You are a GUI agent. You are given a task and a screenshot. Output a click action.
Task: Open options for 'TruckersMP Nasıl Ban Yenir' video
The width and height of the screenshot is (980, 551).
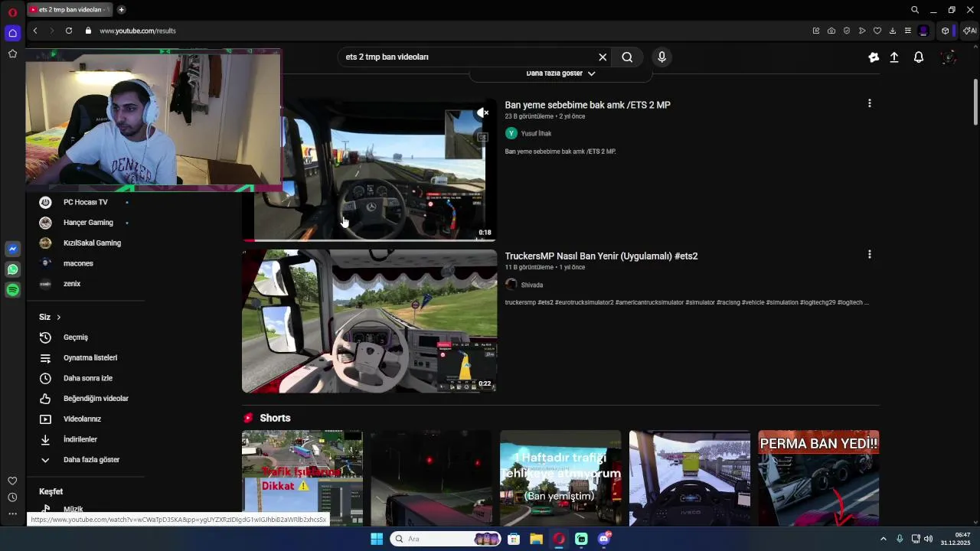869,254
